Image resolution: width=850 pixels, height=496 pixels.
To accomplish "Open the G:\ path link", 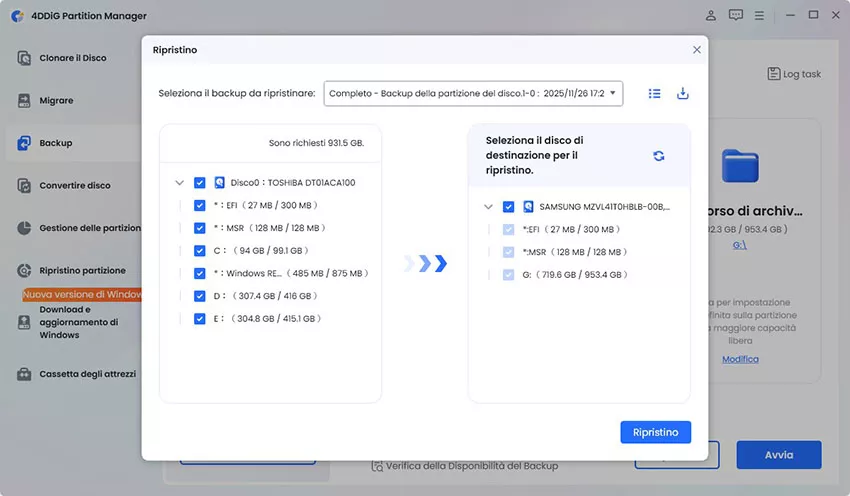I will (739, 245).
